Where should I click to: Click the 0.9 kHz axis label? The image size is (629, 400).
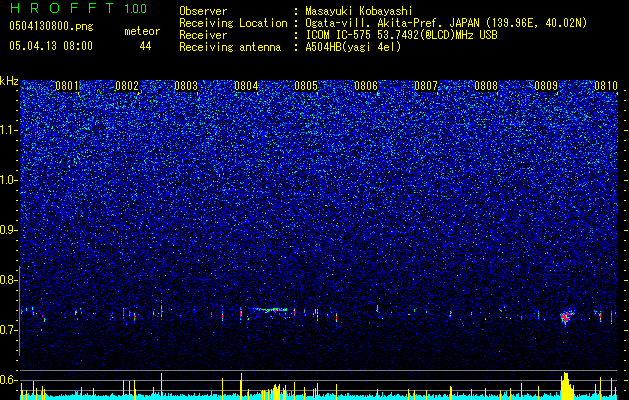coord(8,230)
